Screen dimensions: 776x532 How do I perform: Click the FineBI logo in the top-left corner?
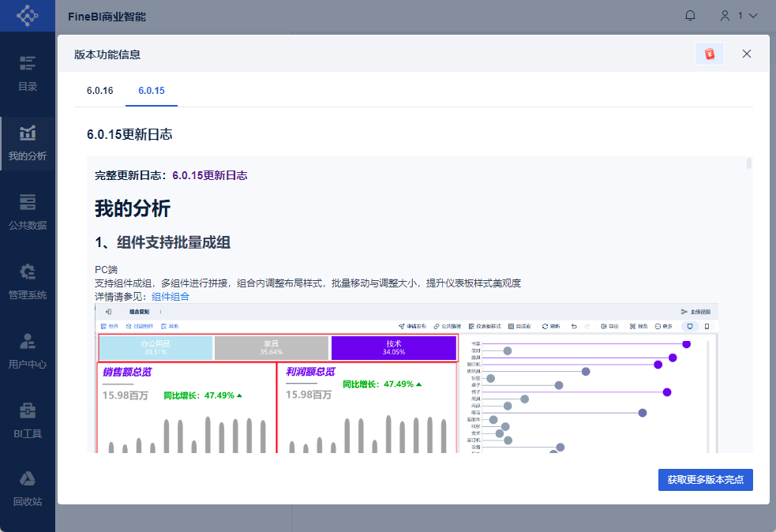coord(27,15)
